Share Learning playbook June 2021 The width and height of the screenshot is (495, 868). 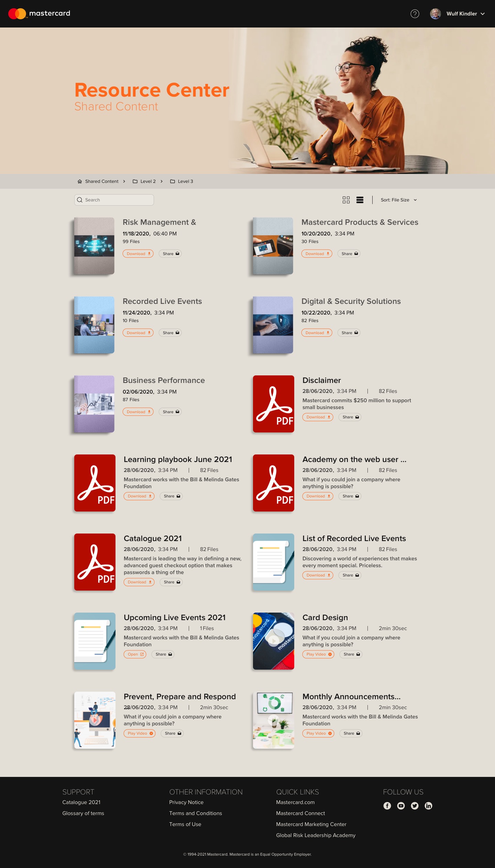pyautogui.click(x=171, y=496)
